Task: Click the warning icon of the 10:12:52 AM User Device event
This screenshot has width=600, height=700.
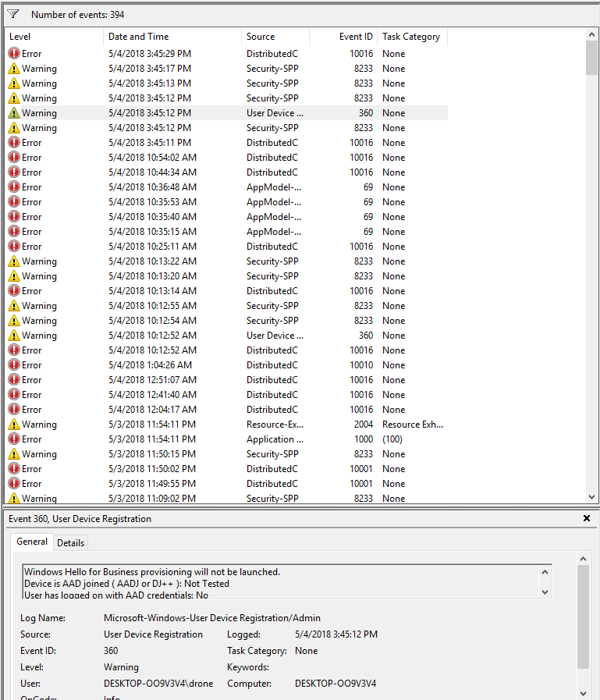Action: (14, 336)
